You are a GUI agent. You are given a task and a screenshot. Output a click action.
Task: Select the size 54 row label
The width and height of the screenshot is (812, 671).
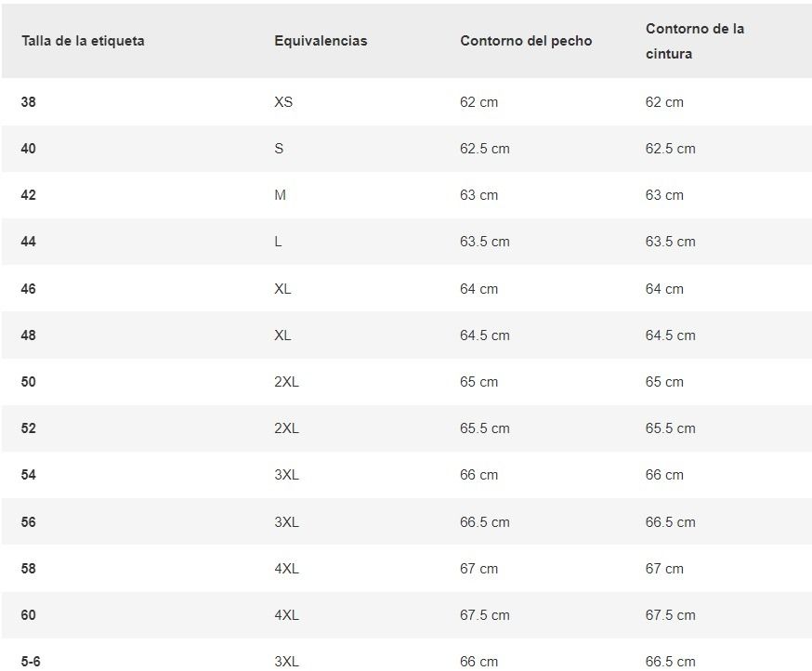pos(29,475)
